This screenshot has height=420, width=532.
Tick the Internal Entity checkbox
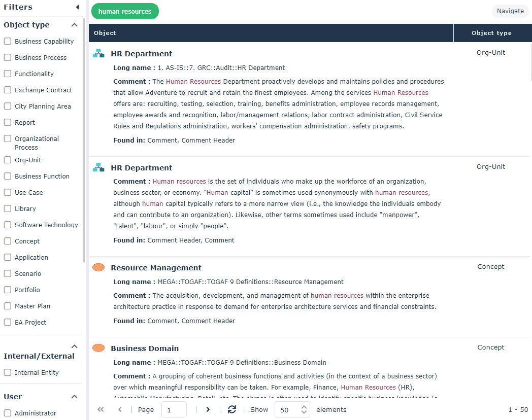tap(8, 373)
